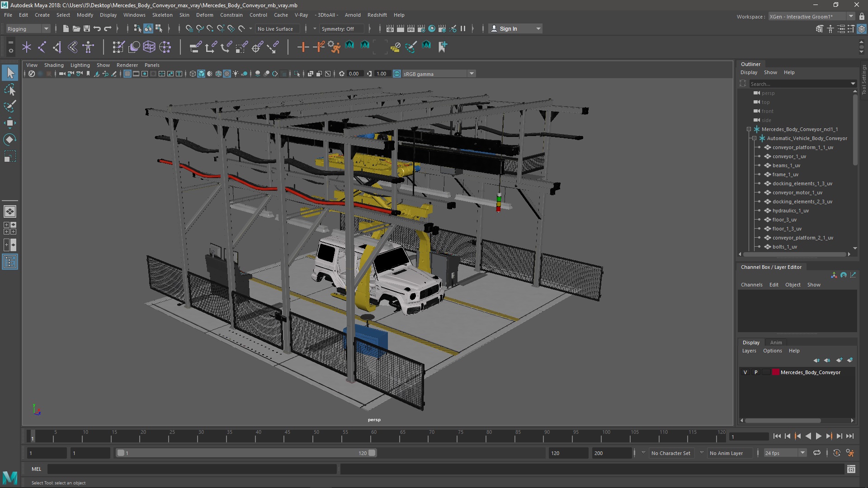Create new empty layer icon
This screenshot has width=868, height=488.
tap(840, 360)
